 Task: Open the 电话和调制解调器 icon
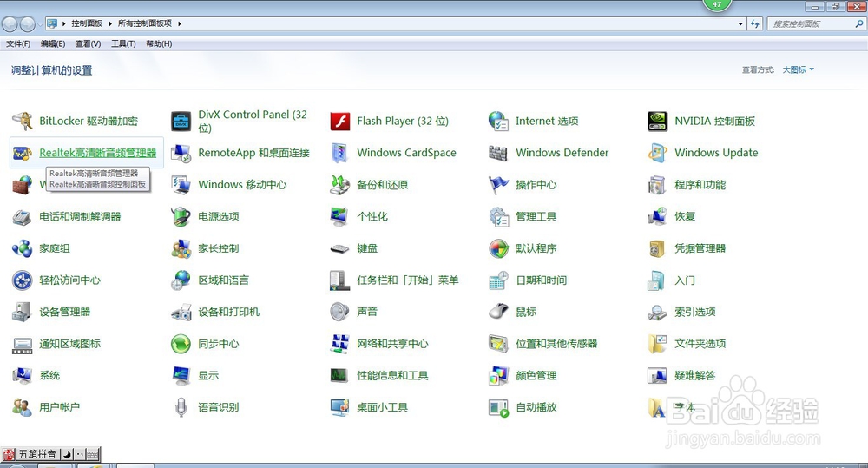point(23,216)
